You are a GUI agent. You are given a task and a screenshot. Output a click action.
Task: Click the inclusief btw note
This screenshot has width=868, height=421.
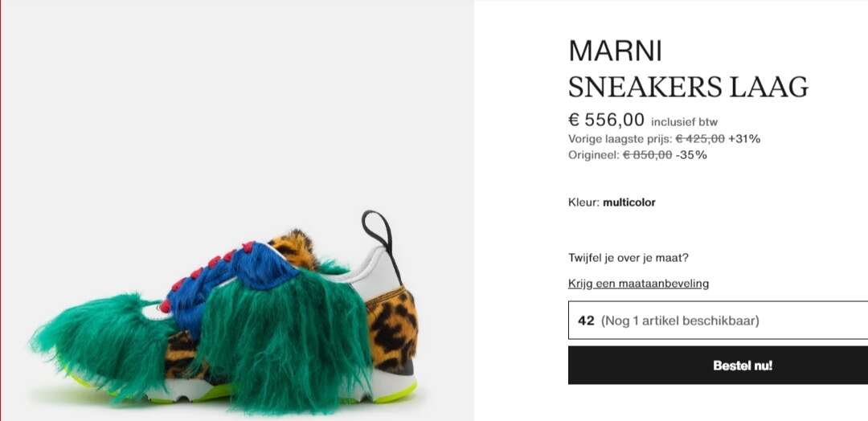(684, 122)
